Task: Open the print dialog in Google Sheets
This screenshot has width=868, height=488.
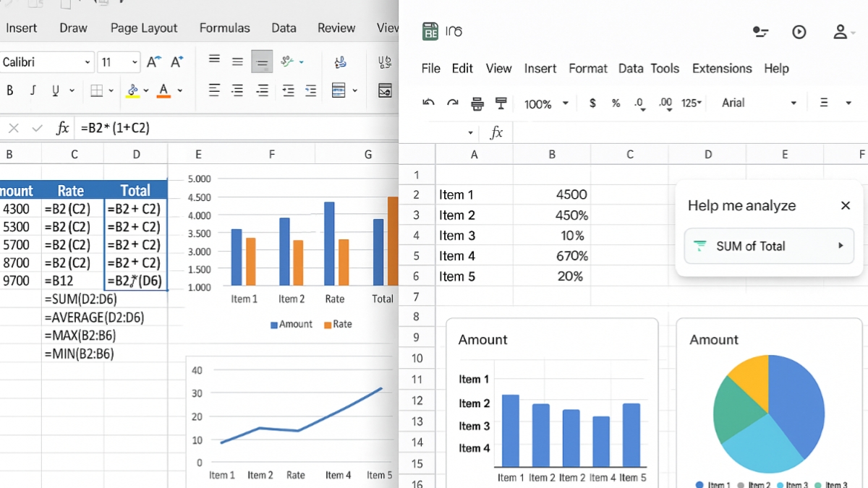Action: tap(477, 103)
